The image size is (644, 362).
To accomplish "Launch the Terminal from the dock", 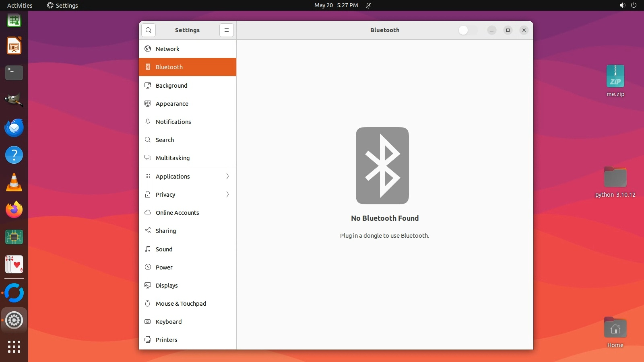I will [14, 73].
